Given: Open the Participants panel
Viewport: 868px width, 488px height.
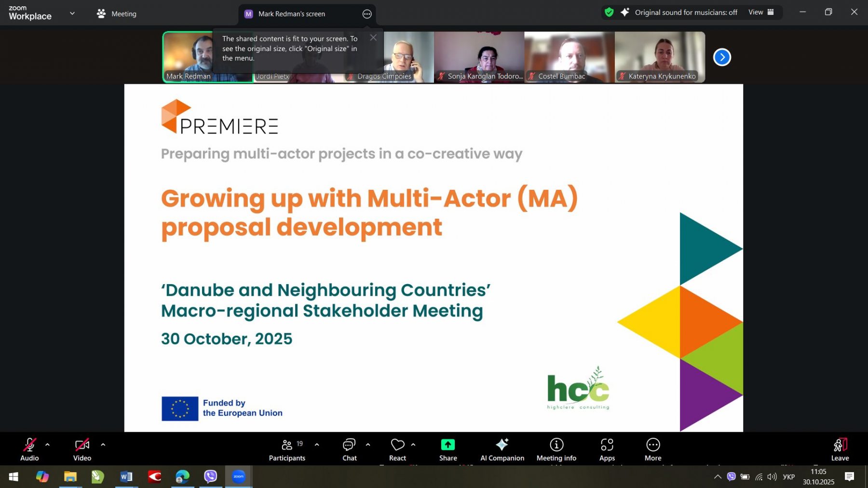Looking at the screenshot, I should (287, 449).
